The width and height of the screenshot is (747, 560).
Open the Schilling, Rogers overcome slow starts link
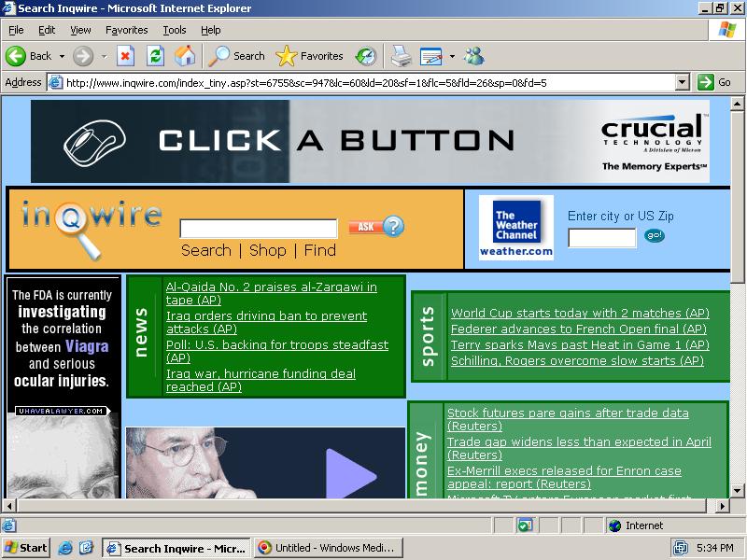pos(577,360)
